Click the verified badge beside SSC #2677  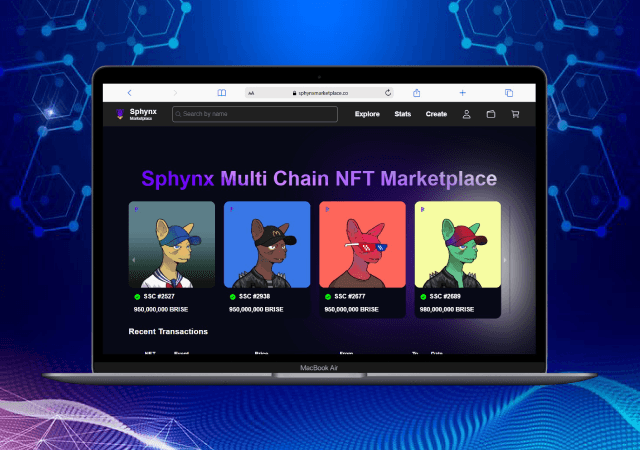[x=328, y=297]
